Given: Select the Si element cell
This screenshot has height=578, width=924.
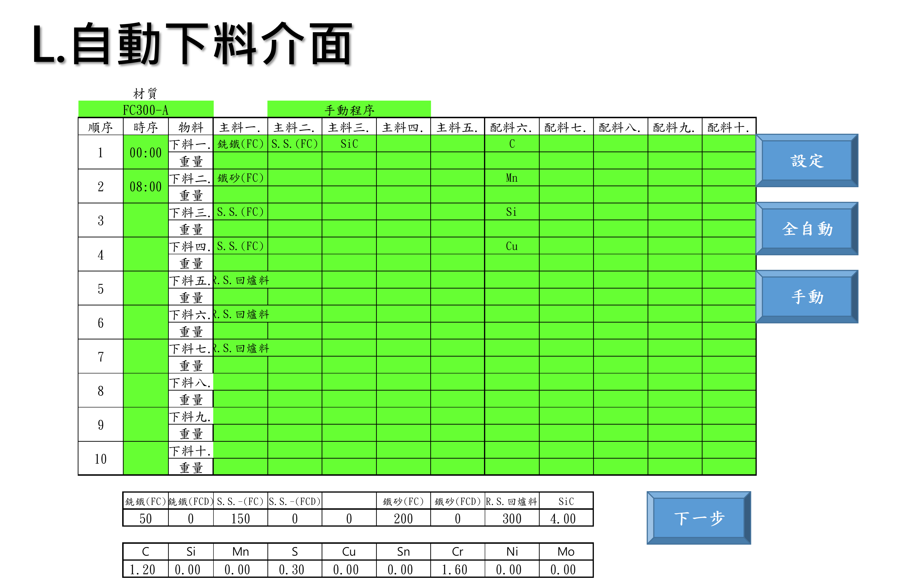Looking at the screenshot, I should 512,211.
